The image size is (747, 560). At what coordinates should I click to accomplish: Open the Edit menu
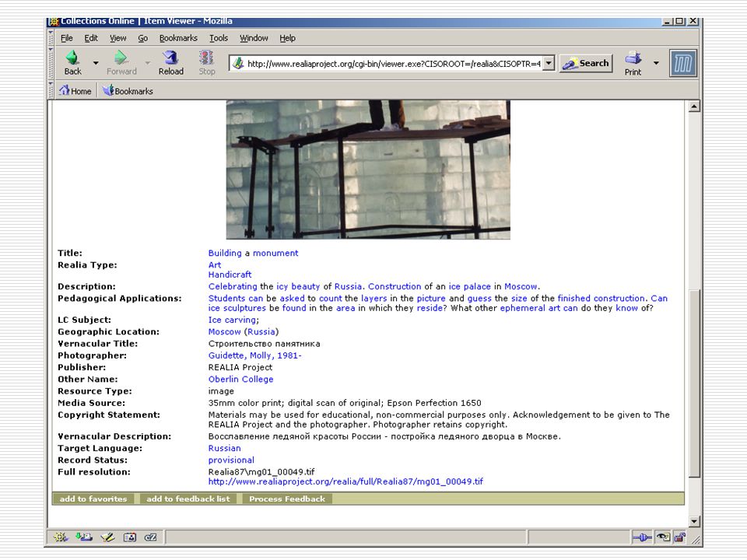pyautogui.click(x=91, y=38)
